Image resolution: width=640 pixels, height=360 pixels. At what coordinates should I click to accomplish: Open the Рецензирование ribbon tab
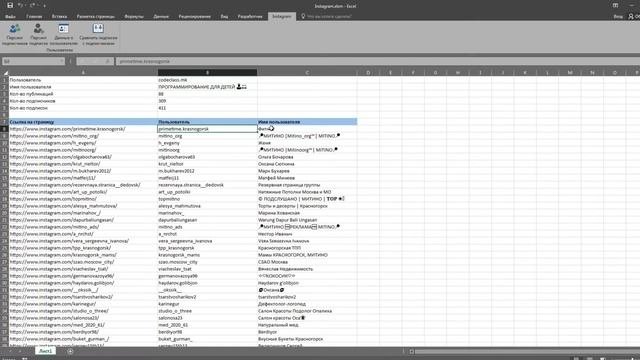[x=195, y=16]
